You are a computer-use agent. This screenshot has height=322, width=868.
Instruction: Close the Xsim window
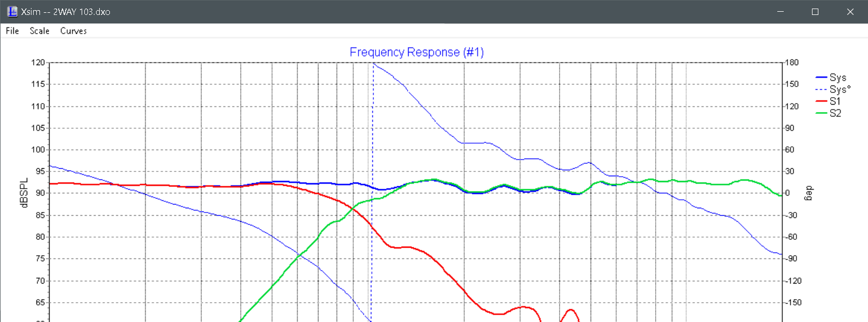click(850, 12)
